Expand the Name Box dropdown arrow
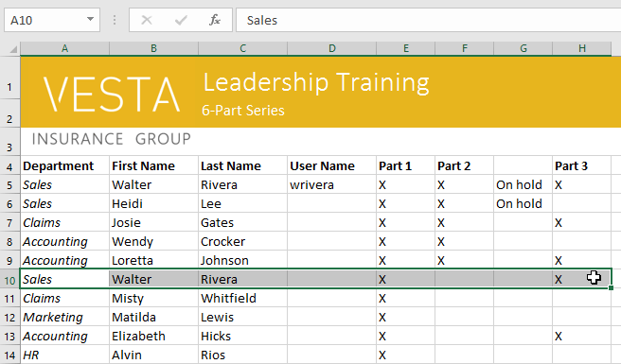 click(90, 20)
